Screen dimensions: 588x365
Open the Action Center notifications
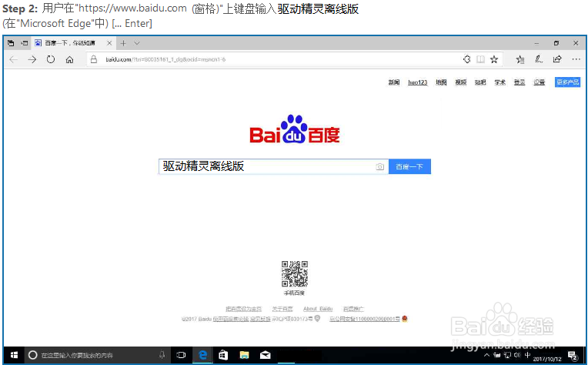tap(573, 355)
